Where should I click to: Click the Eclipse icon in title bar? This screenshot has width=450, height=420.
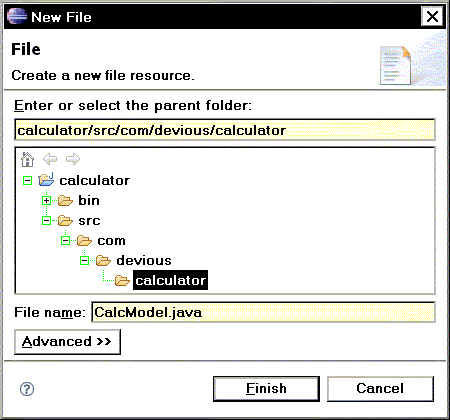[16, 16]
